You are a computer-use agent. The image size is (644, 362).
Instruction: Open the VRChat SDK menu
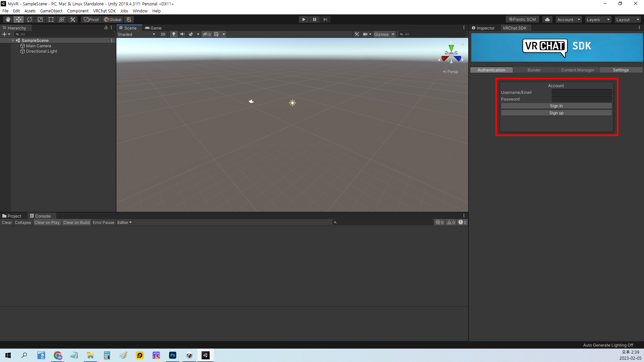[x=104, y=11]
